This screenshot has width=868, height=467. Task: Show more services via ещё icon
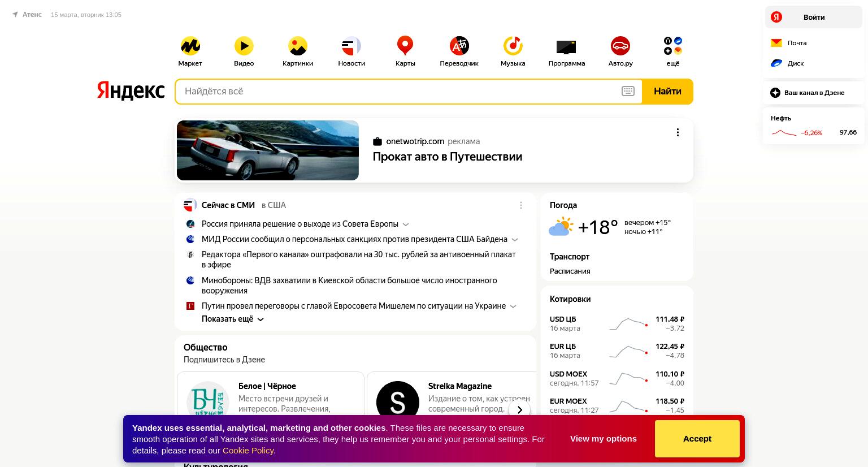(x=673, y=46)
